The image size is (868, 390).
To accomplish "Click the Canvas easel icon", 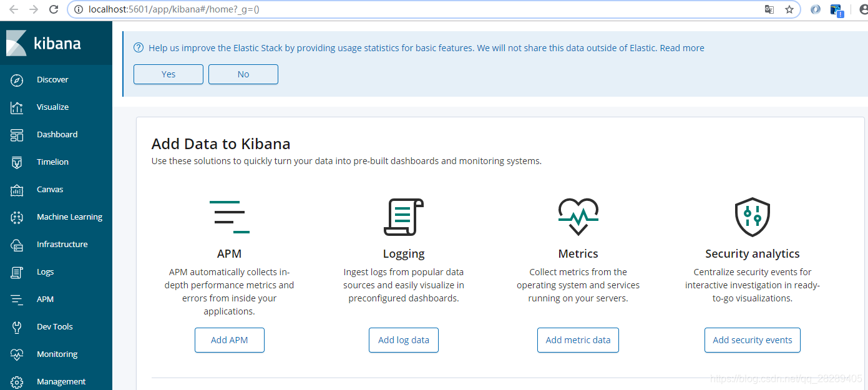I will coord(17,190).
